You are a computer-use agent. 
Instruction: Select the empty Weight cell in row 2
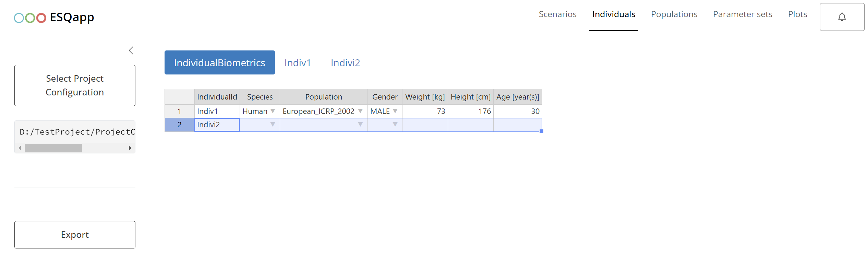[x=425, y=125]
